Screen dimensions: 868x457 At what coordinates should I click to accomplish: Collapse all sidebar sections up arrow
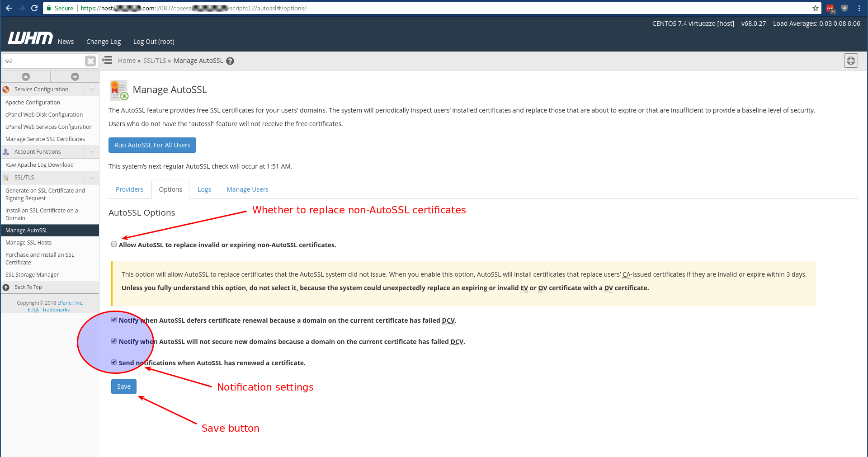26,77
